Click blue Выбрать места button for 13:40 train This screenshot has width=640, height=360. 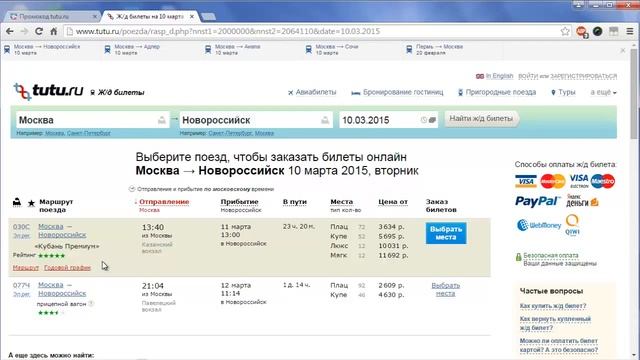[446, 233]
